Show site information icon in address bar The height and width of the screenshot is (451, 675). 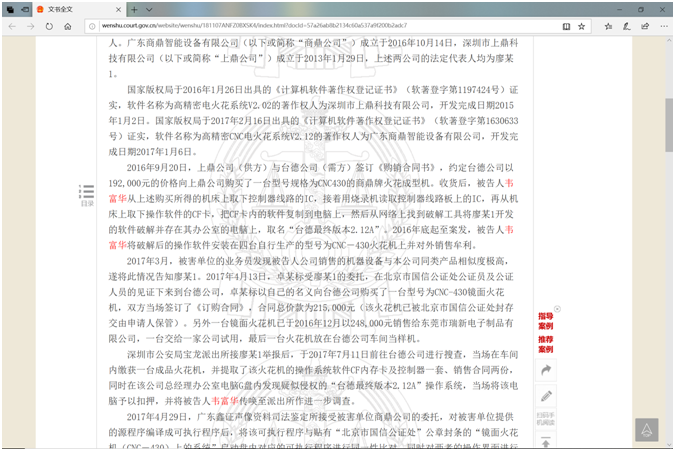92,26
